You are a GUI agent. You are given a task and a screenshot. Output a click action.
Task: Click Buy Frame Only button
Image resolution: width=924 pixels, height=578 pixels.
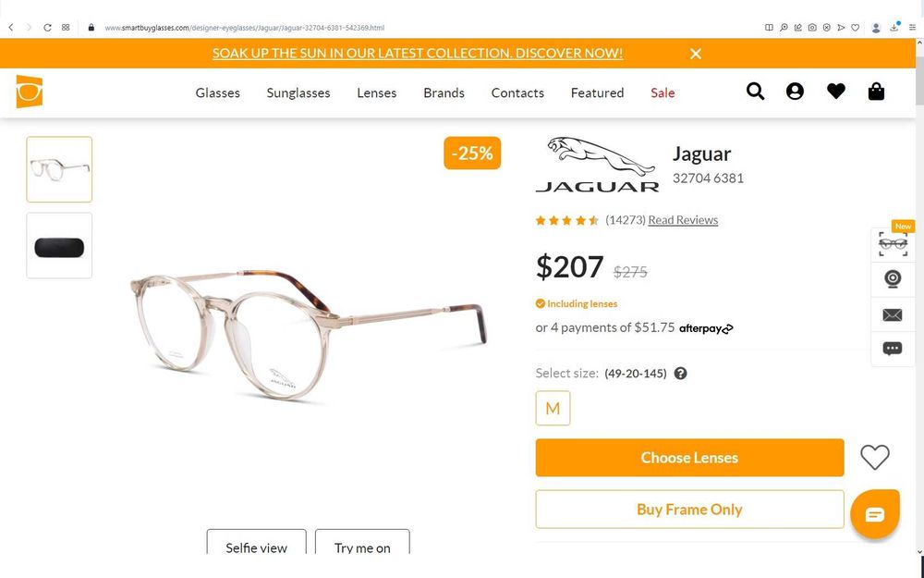pos(689,510)
